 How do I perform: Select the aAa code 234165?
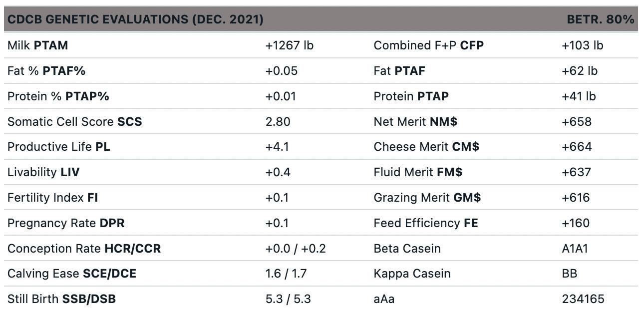(583, 299)
